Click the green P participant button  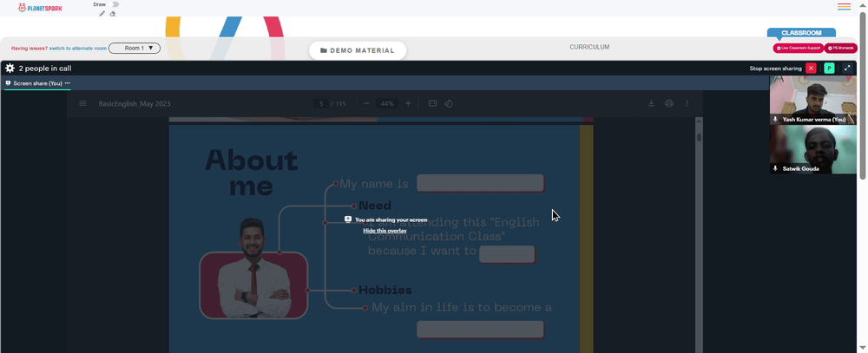click(829, 68)
